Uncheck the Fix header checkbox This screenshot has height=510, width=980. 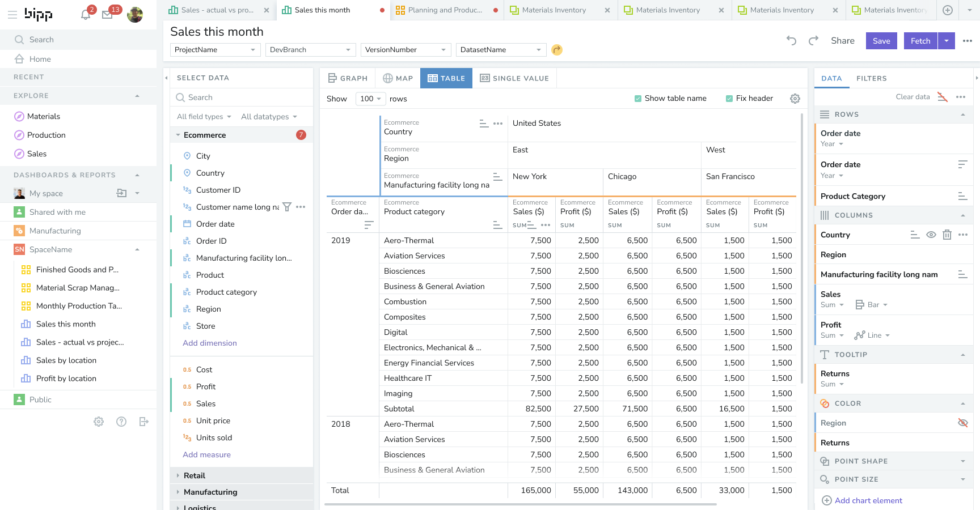tap(729, 99)
